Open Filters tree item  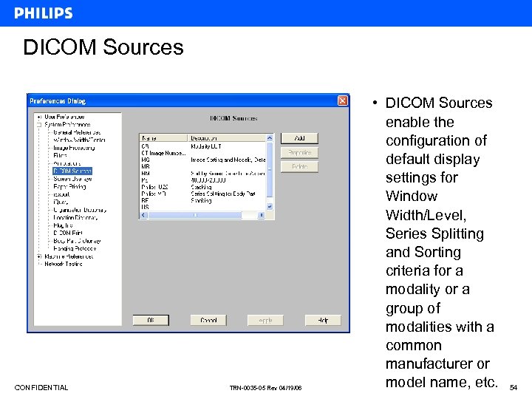(60, 155)
